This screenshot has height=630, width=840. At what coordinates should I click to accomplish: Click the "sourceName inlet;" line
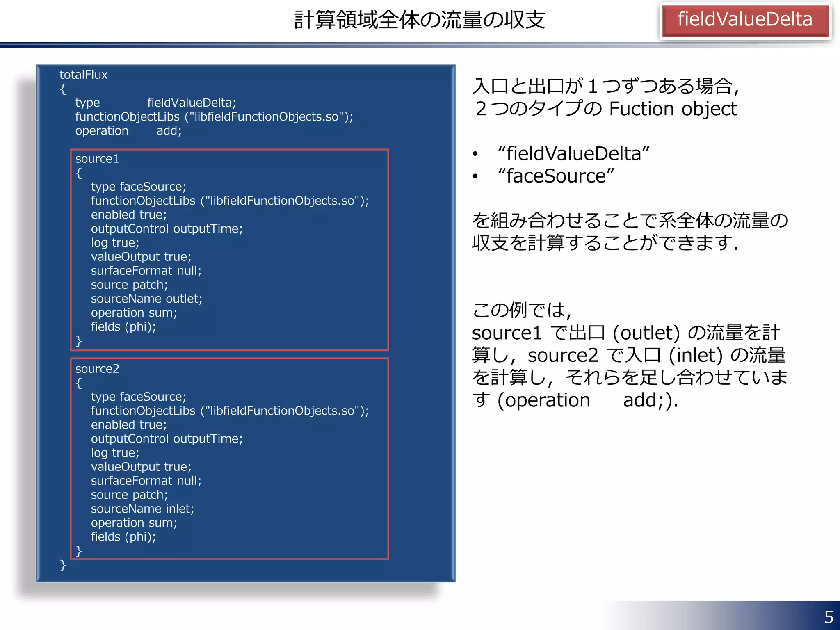[142, 509]
